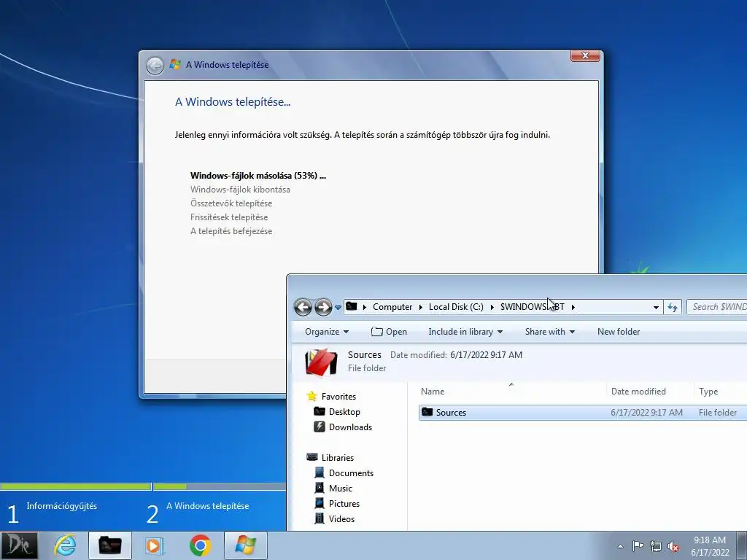
Task: Open the Include in library menu
Action: (x=465, y=332)
